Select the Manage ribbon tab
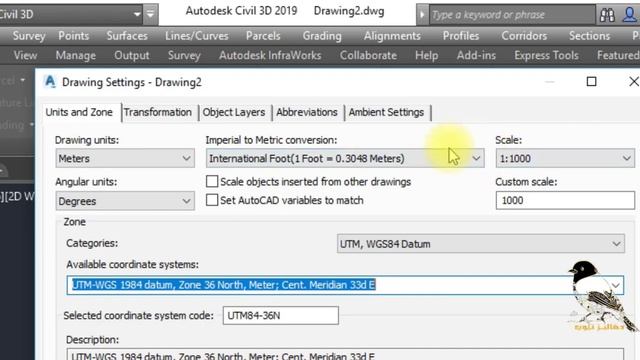 [76, 55]
